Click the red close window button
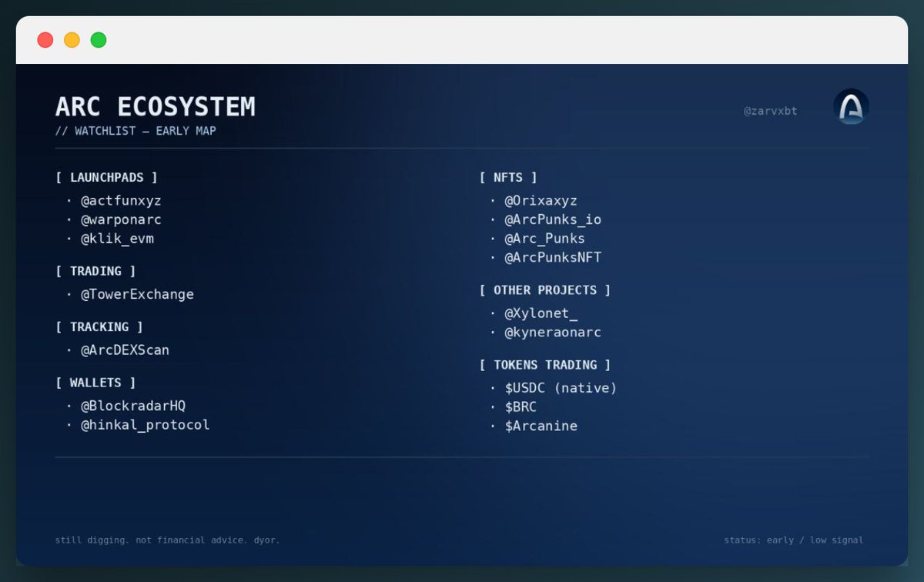Screen dimensions: 924x582 click(x=45, y=40)
